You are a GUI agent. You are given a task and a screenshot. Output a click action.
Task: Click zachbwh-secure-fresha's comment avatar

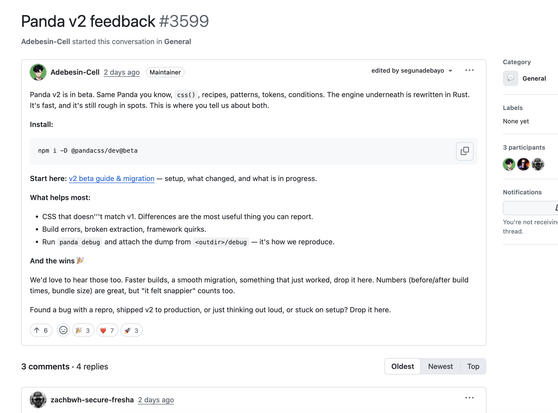click(38, 400)
